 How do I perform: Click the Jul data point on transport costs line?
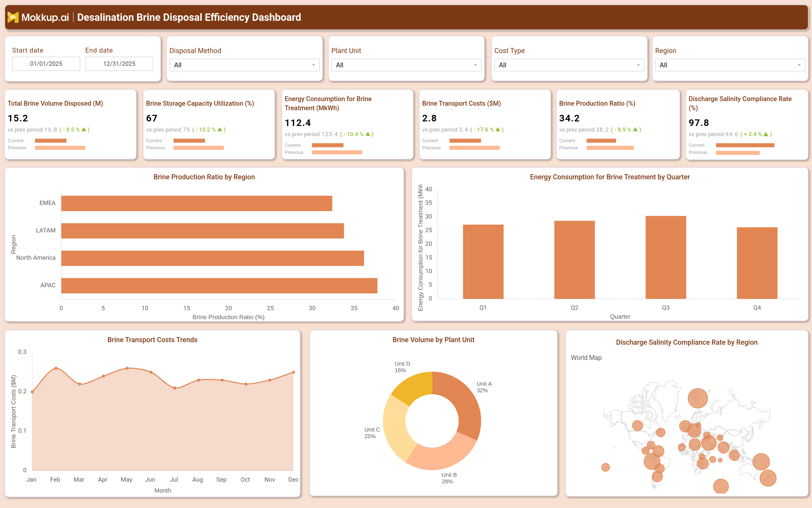pos(175,388)
